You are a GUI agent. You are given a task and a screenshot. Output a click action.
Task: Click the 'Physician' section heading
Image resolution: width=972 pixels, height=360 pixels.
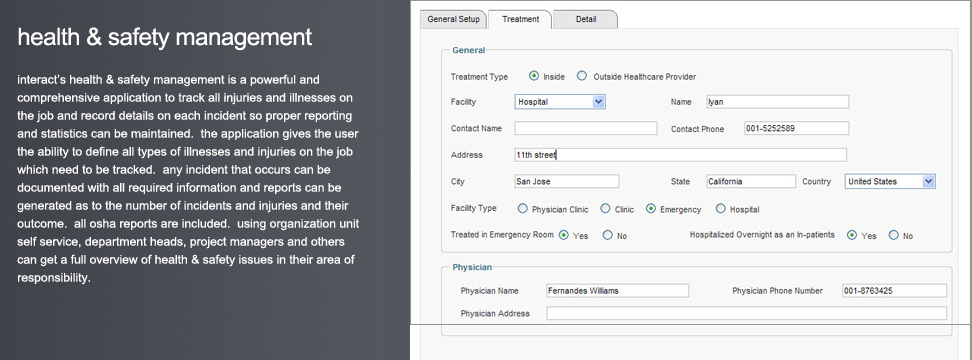pos(472,267)
